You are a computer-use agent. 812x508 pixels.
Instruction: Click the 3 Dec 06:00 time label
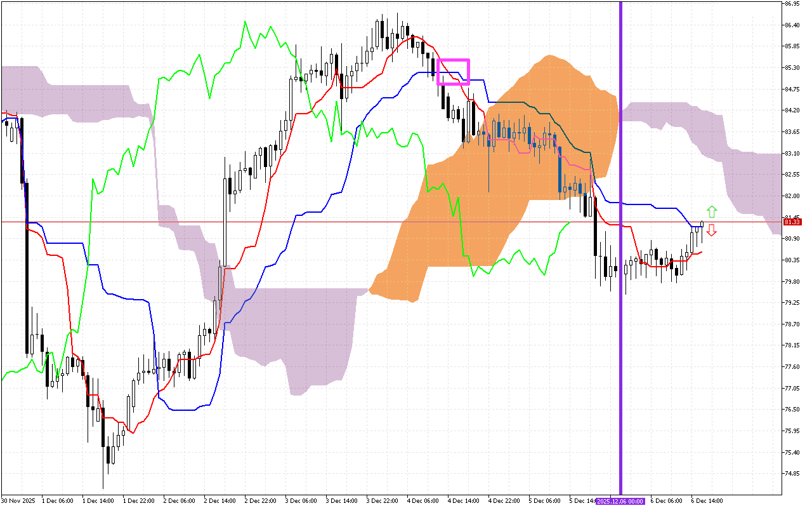pyautogui.click(x=300, y=501)
